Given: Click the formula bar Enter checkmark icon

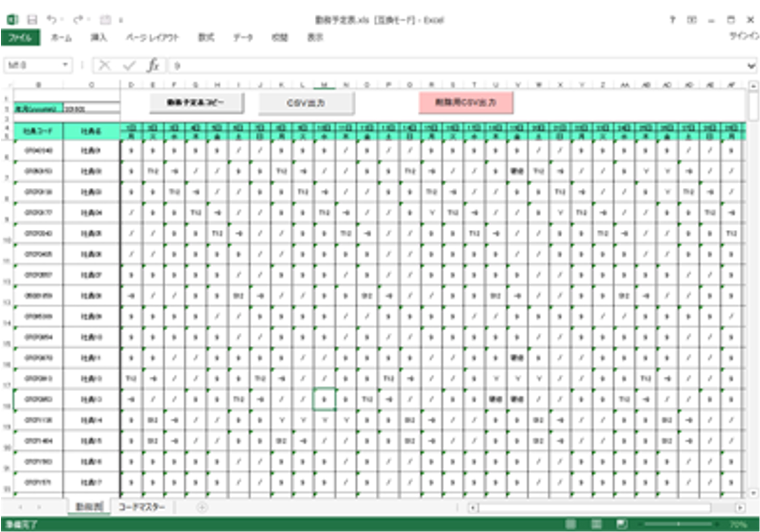Looking at the screenshot, I should [129, 65].
